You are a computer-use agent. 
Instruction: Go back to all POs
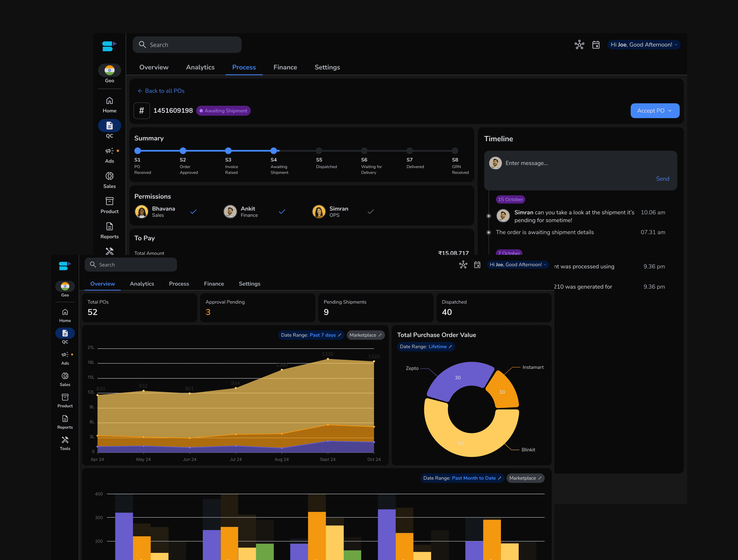161,91
